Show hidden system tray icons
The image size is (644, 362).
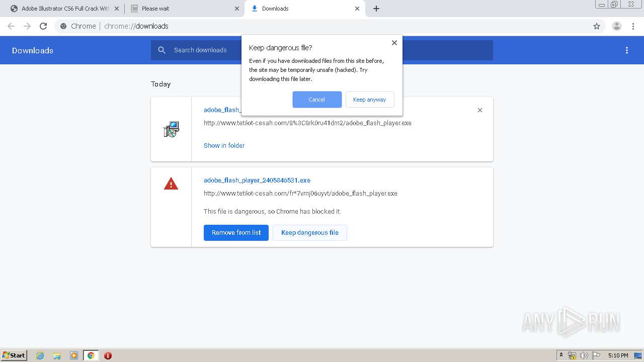[x=561, y=355]
